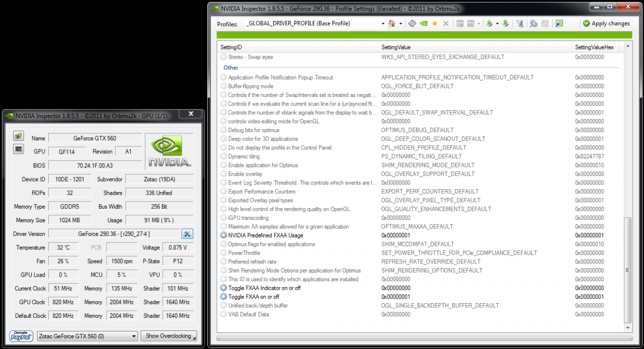Click the greyed grid bit editor icon
Viewport: 644px width, 349px height.
(545, 24)
